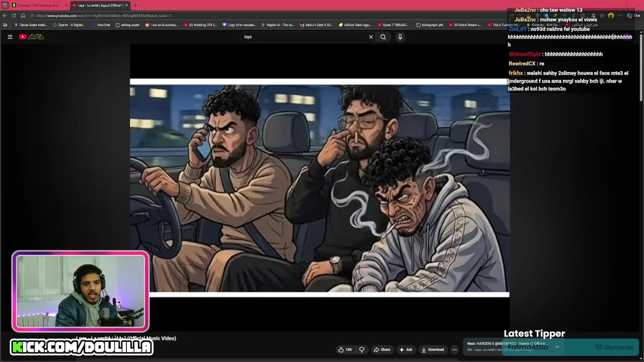
Task: Reload the current page
Action: pyautogui.click(x=14, y=16)
